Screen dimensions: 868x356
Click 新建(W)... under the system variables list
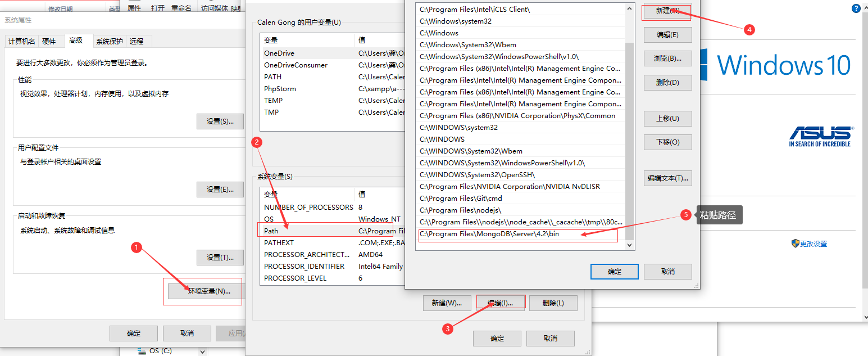coord(447,303)
